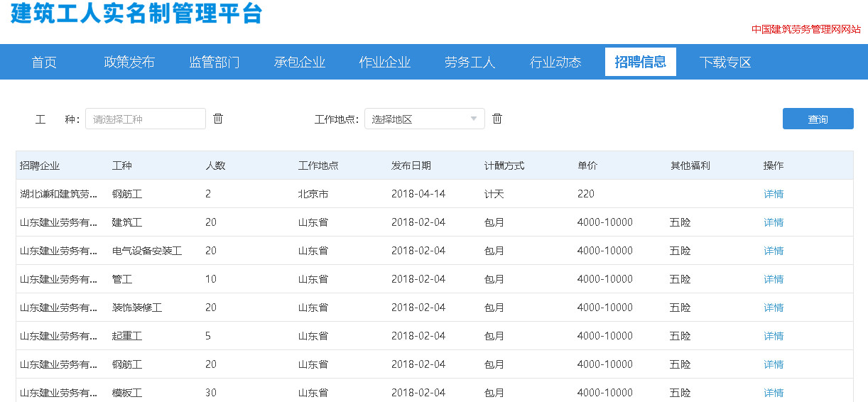Click the 工作地点 table column header
Screen dimensions: 868x402
318,165
